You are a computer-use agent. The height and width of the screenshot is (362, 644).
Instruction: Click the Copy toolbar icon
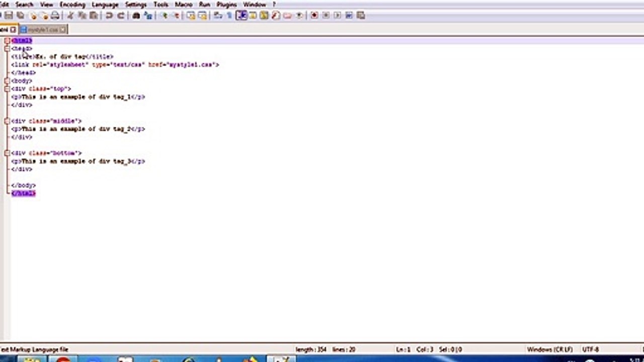click(x=82, y=16)
